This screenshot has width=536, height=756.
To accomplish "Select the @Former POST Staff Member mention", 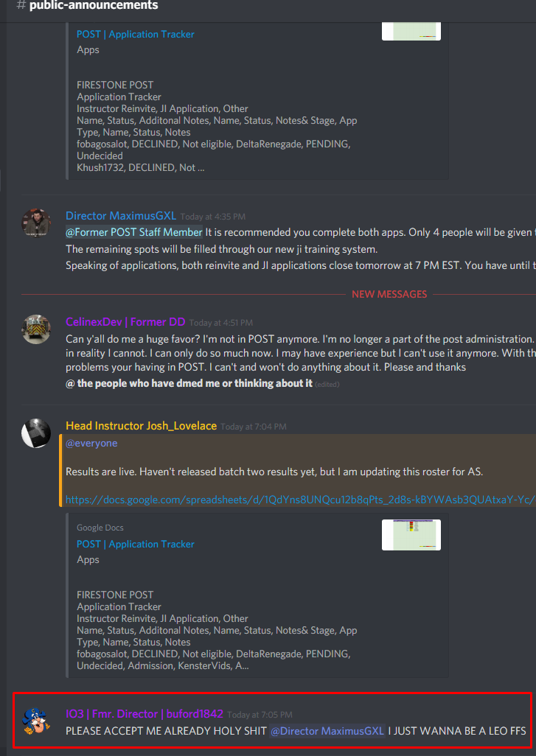I will click(x=134, y=232).
